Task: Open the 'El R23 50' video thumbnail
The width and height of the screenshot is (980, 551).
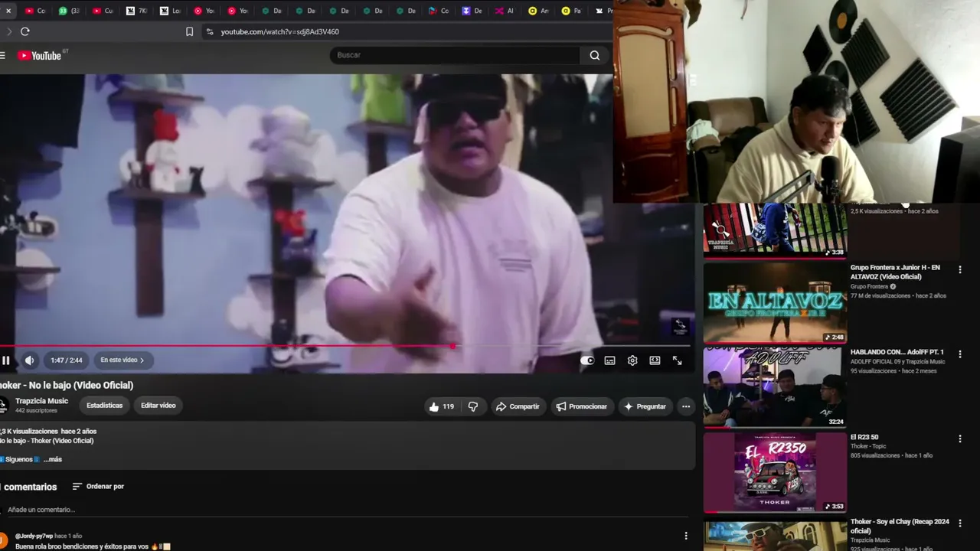Action: click(775, 472)
